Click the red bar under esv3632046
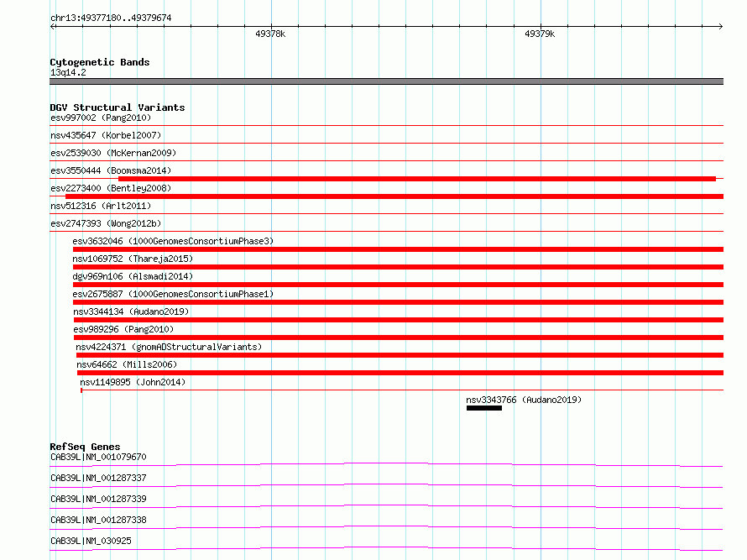 tap(398, 249)
